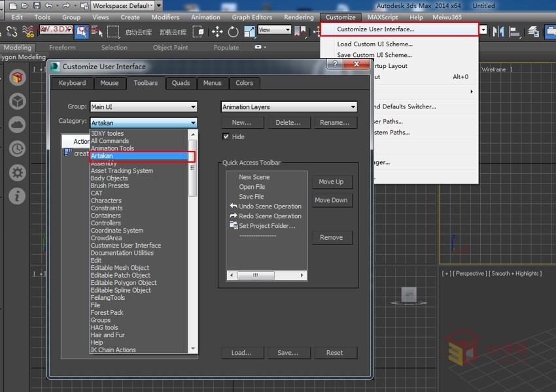Choose the Rectangular Selection Region tool
Screen dimensions: 556x392
[x=113, y=31]
